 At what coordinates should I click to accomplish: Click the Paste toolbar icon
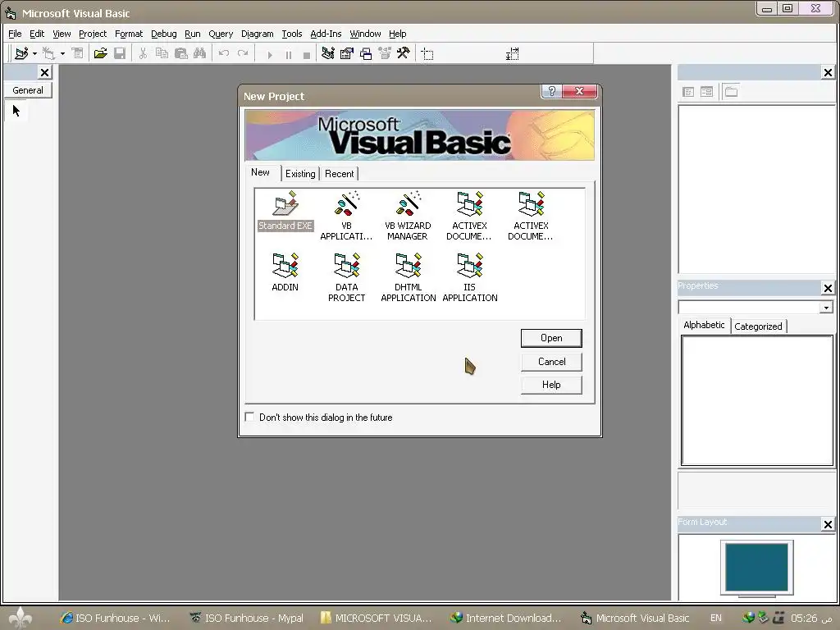tap(181, 53)
